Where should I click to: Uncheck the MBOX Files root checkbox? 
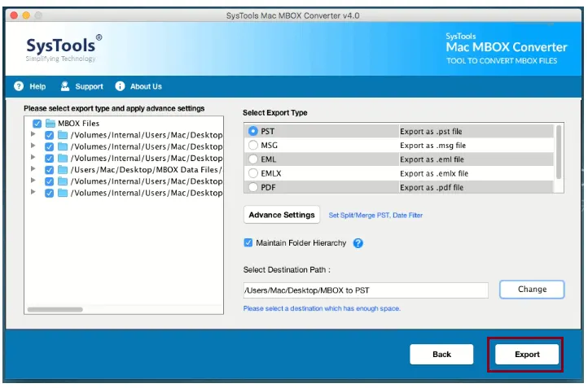[x=37, y=124]
